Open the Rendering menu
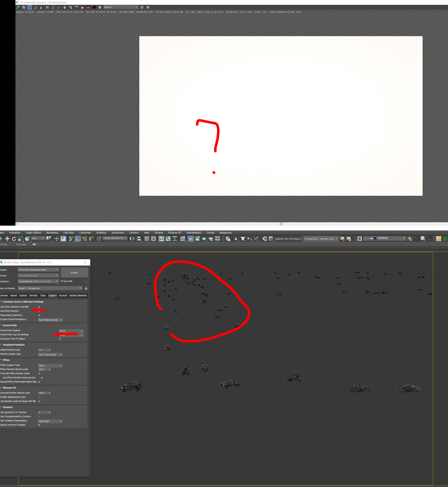This screenshot has height=487, width=448. pyautogui.click(x=52, y=233)
